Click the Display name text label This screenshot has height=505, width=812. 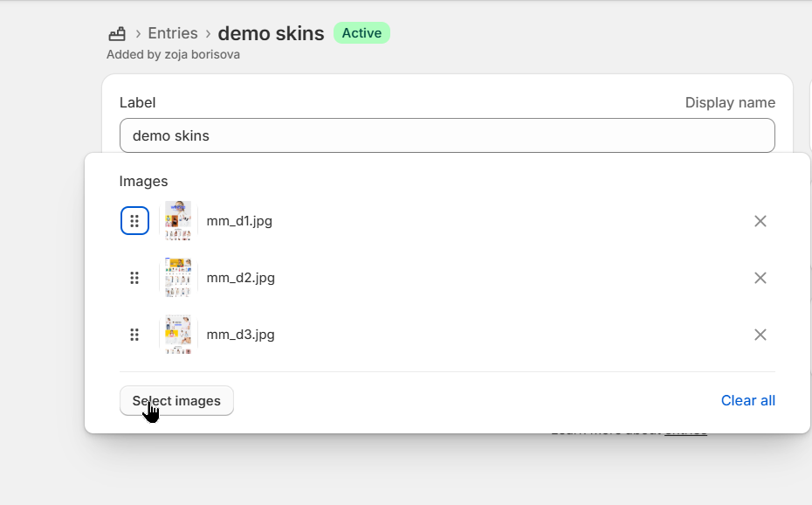(x=730, y=102)
